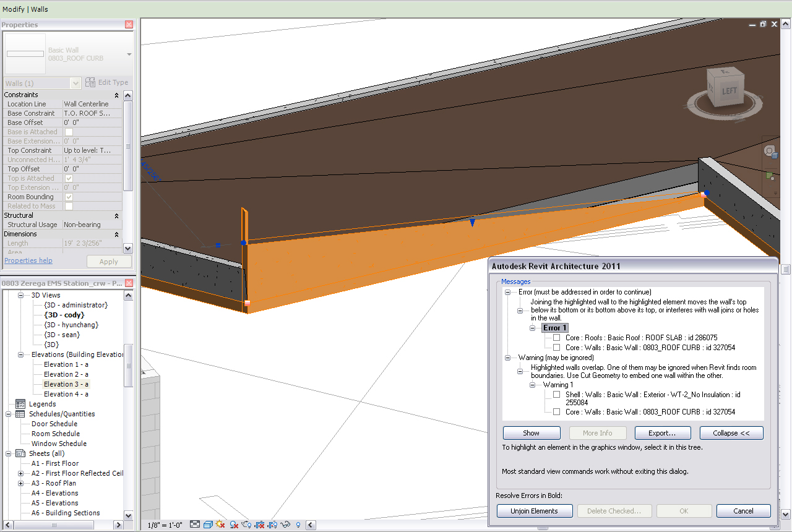The width and height of the screenshot is (792, 532).
Task: Click the LEFT face of the ViewCube
Action: coord(729,91)
